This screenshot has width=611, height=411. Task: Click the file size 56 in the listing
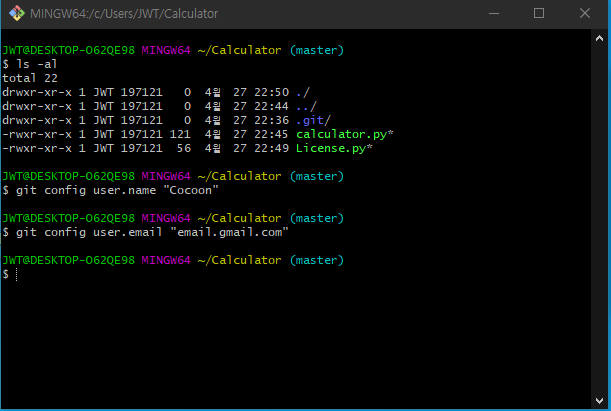pos(184,148)
